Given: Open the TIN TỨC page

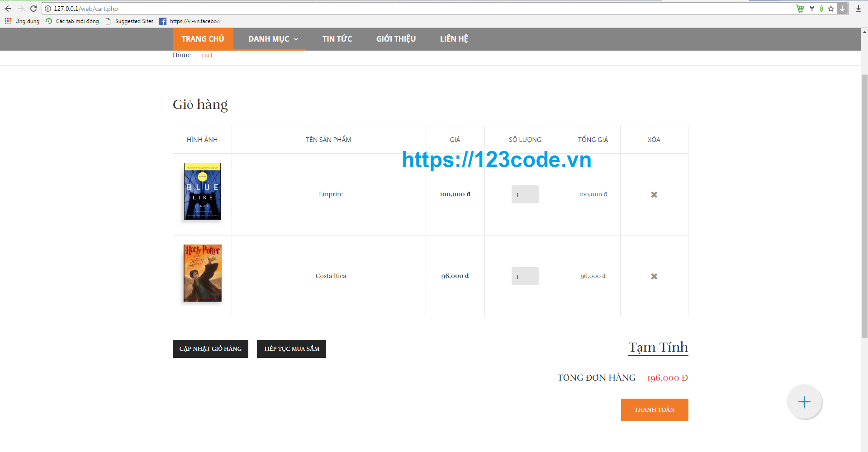Looking at the screenshot, I should [337, 39].
